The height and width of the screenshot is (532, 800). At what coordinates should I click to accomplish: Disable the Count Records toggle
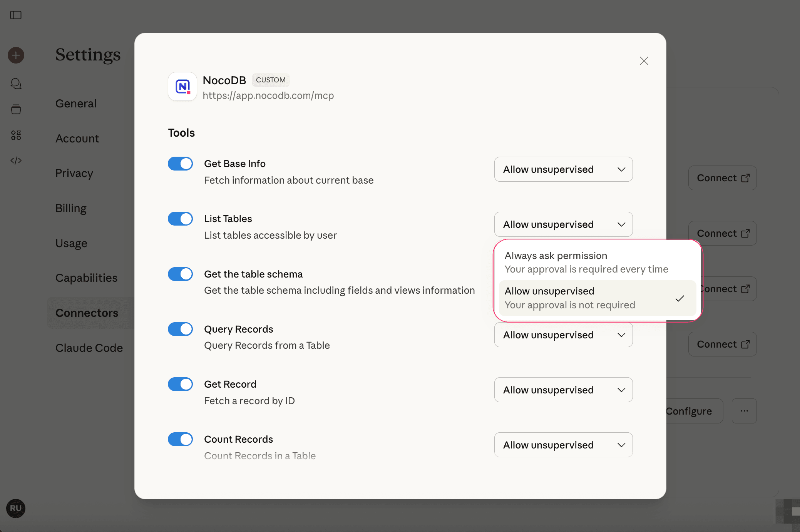pos(180,439)
